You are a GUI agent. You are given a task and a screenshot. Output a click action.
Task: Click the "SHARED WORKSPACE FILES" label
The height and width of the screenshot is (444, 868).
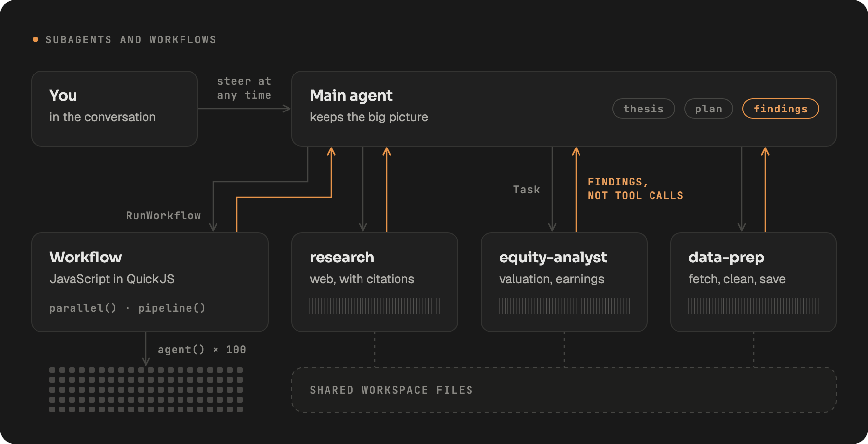391,390
